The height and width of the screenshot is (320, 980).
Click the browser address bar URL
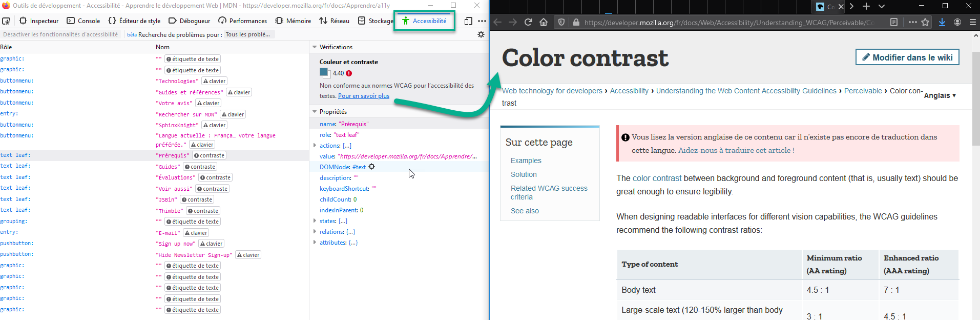728,23
